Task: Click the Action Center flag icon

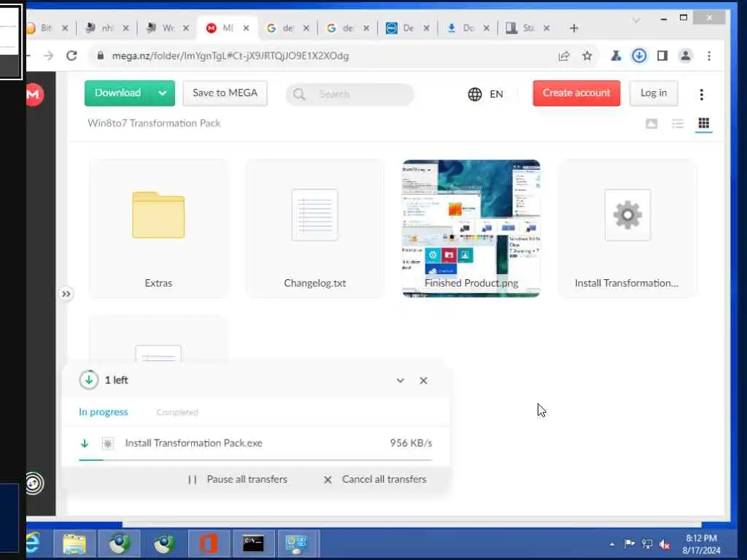Action: [x=630, y=544]
